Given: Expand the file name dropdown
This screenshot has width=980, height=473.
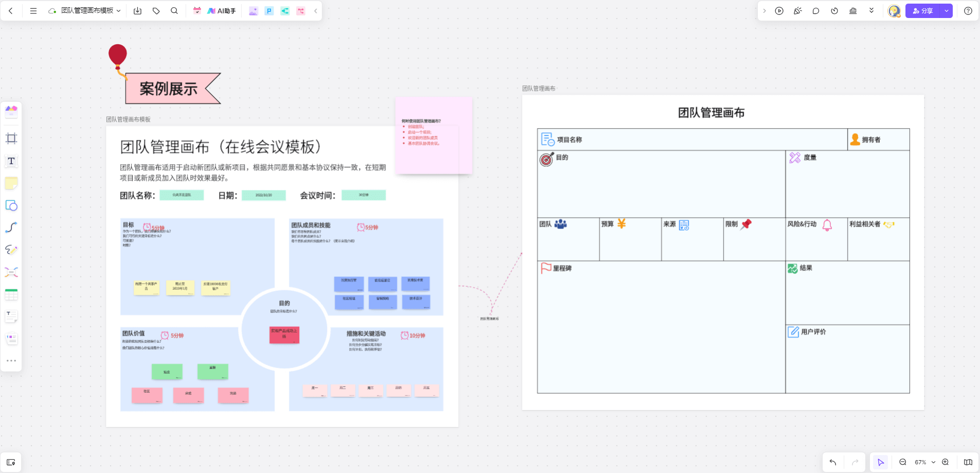Looking at the screenshot, I should tap(119, 11).
